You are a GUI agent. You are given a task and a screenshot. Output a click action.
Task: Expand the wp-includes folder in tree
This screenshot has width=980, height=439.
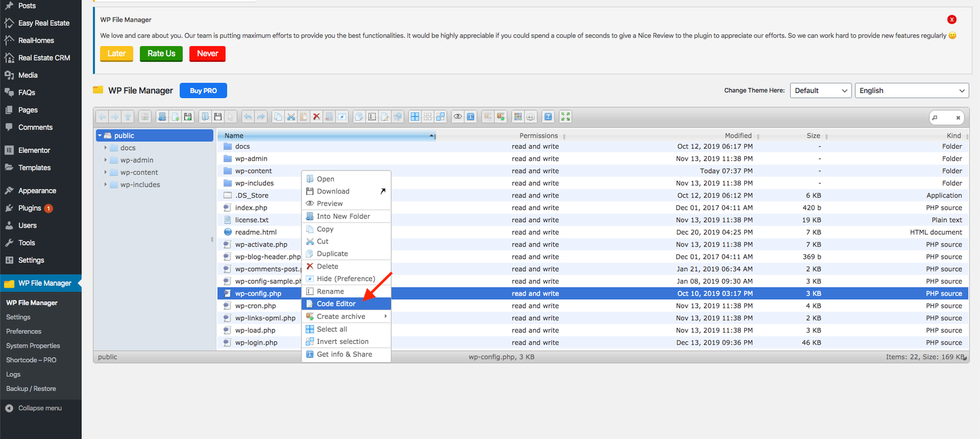(105, 185)
